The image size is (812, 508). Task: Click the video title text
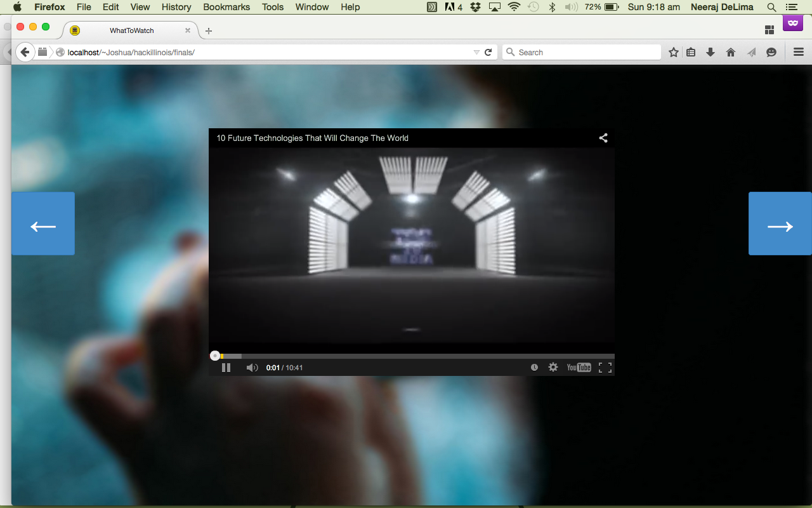point(312,138)
